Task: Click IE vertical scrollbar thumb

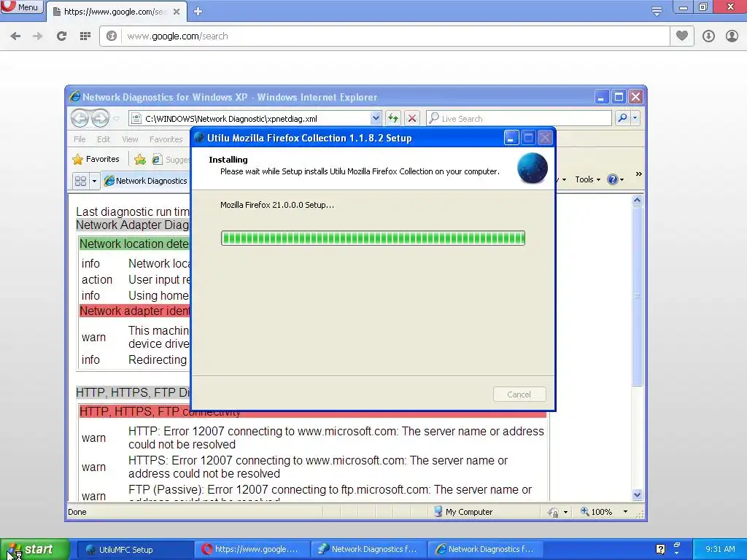Action: pyautogui.click(x=637, y=296)
